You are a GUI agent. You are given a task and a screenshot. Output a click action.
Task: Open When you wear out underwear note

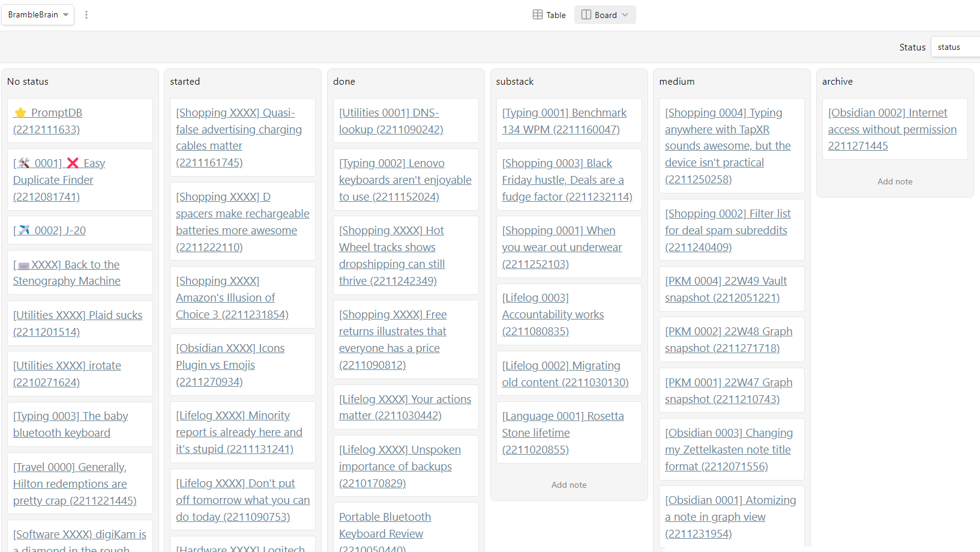562,247
